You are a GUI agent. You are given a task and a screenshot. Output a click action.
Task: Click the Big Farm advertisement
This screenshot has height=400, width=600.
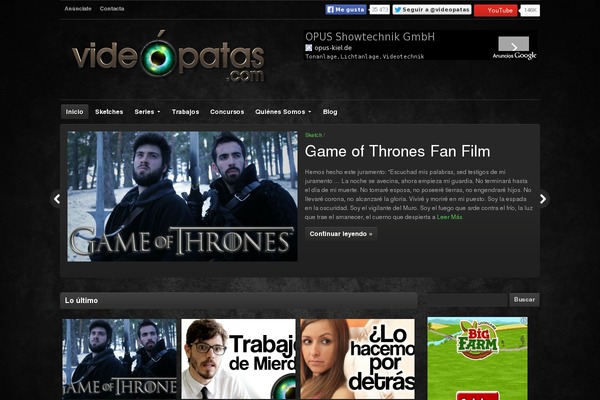coord(477,358)
